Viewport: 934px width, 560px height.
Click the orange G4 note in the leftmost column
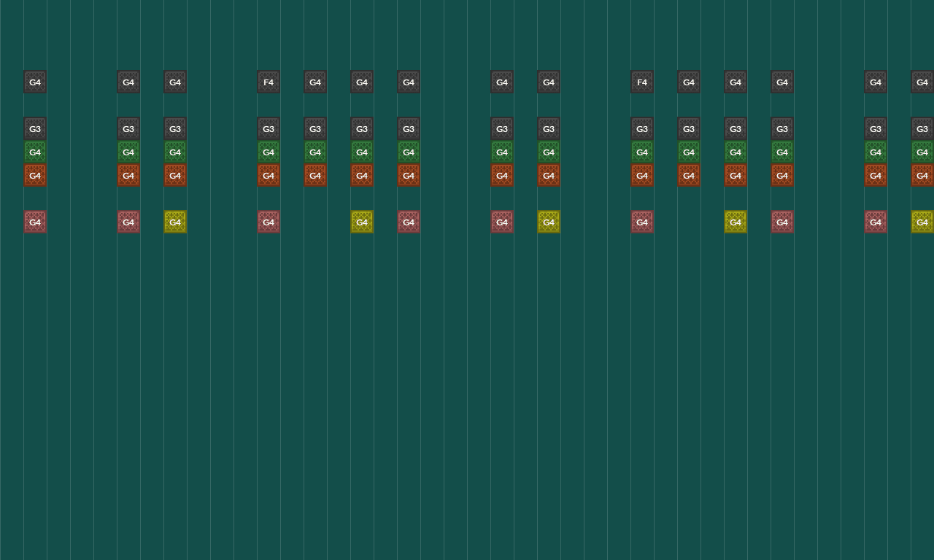tap(35, 175)
